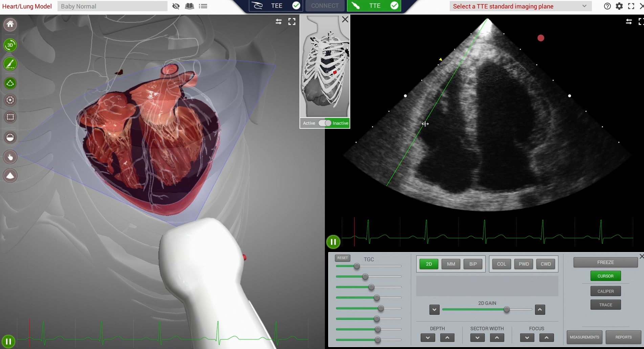Expand 3D view to fullscreen
The width and height of the screenshot is (644, 349).
click(x=292, y=22)
